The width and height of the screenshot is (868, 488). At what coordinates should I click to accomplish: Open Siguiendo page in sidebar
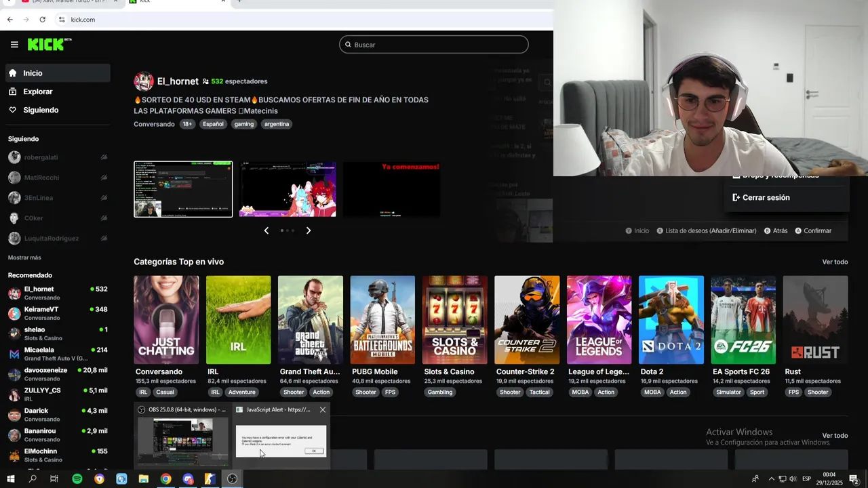point(58,110)
